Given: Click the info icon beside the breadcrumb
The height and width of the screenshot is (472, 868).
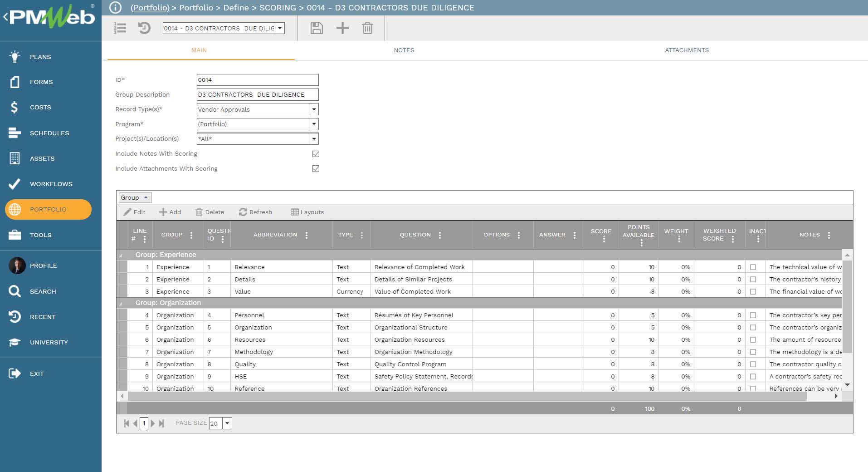Looking at the screenshot, I should click(116, 8).
